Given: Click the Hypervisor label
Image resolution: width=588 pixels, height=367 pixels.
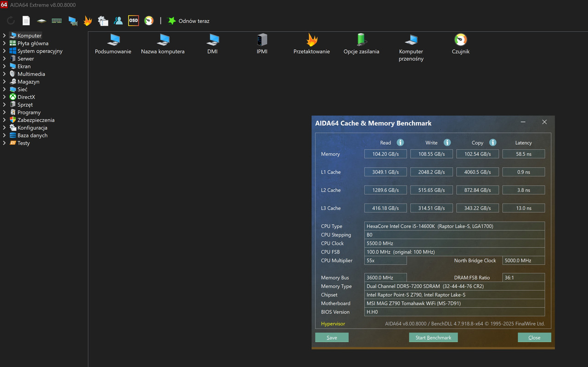Looking at the screenshot, I should pyautogui.click(x=333, y=324).
